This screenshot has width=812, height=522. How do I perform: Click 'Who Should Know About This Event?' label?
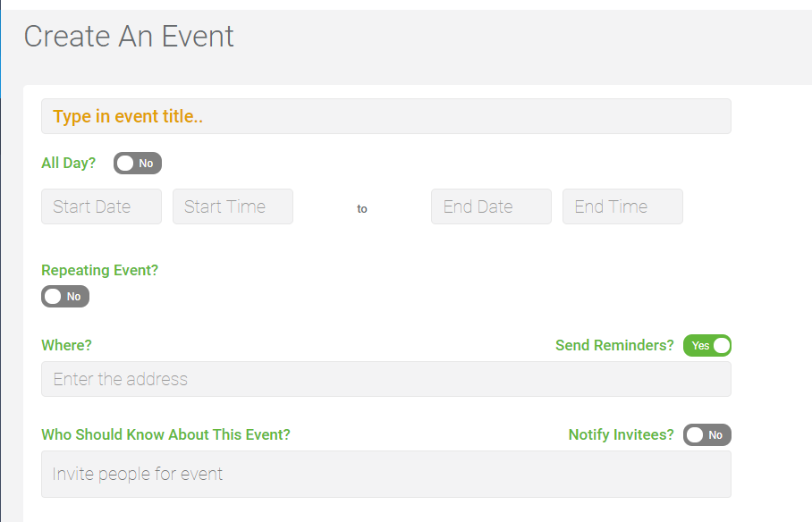(x=165, y=434)
